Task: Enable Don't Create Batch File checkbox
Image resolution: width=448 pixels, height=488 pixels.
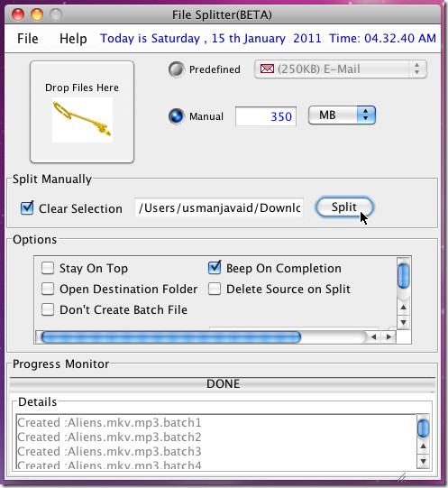Action: coord(48,309)
